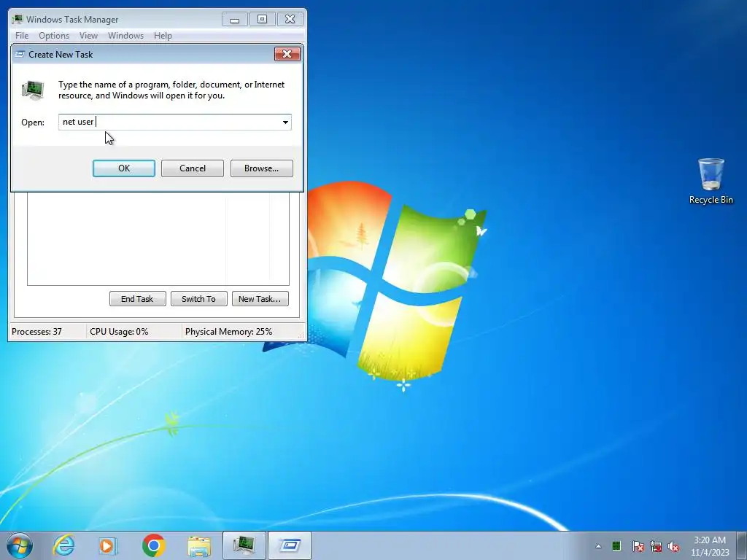Screen dimensions: 747x560
Task: Close the Create New Task dialog
Action: point(287,54)
